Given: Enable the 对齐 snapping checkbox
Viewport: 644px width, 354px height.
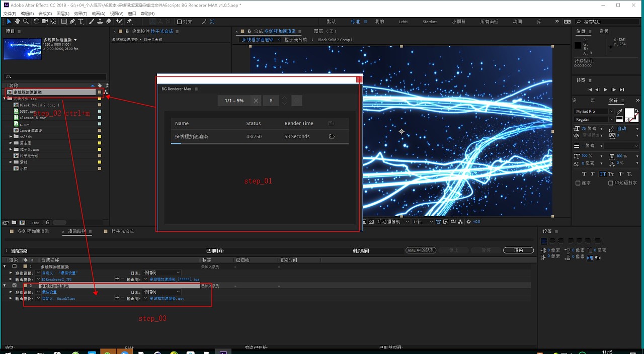Looking at the screenshot, I should [x=180, y=22].
